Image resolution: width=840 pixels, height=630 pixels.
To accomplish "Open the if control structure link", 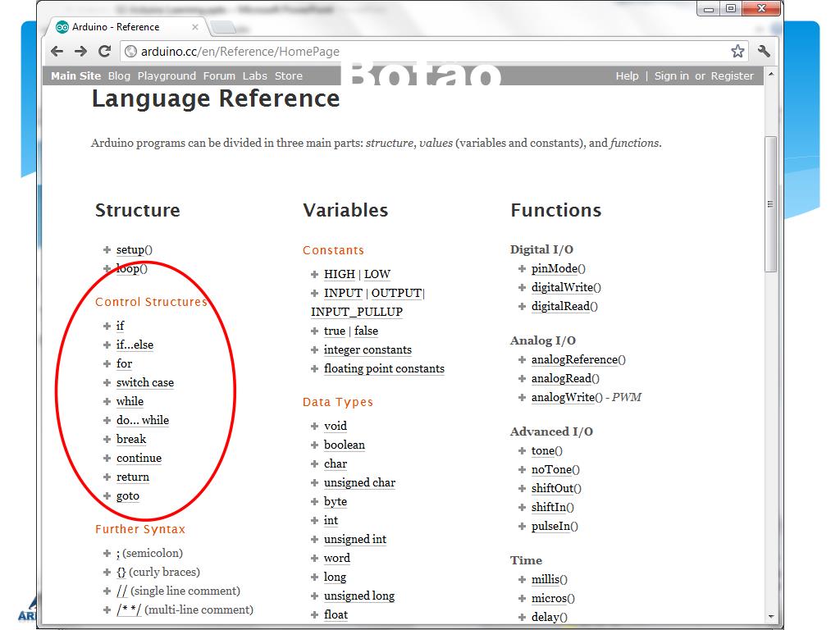I will coord(120,326).
